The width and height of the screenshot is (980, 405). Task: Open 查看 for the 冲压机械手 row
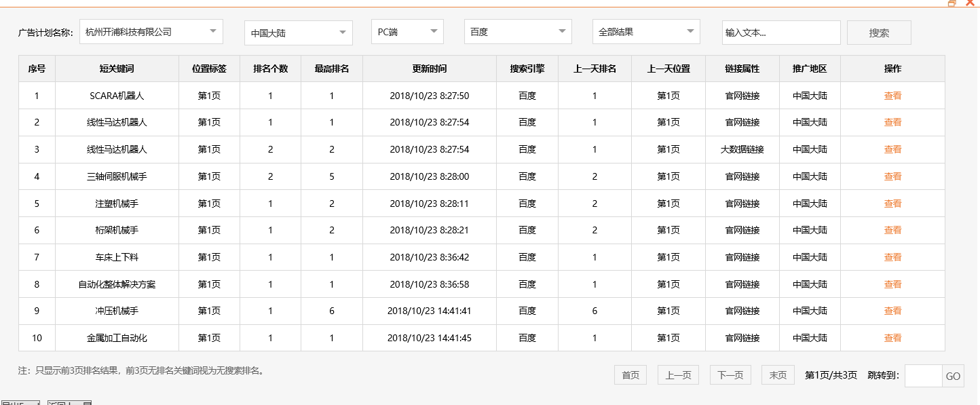[893, 311]
